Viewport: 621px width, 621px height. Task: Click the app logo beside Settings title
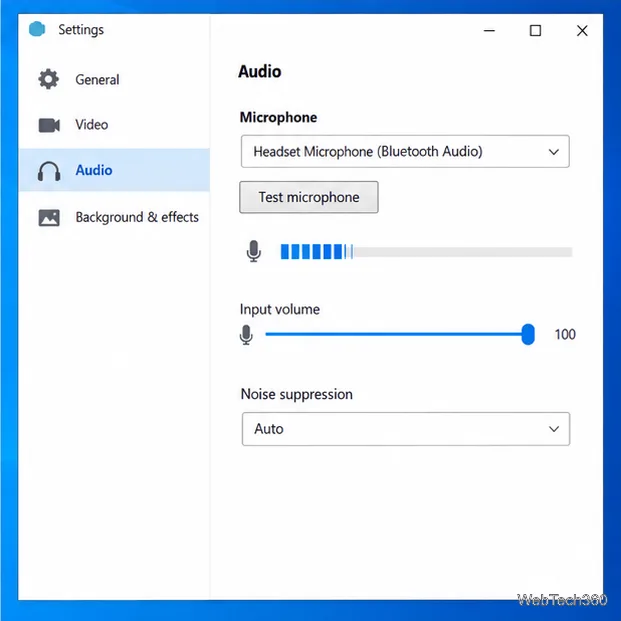coord(37,29)
